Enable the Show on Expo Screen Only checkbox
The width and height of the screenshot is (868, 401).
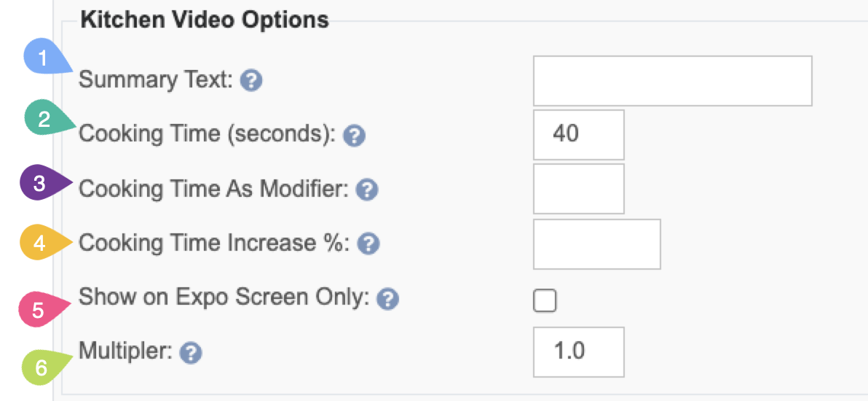[545, 300]
